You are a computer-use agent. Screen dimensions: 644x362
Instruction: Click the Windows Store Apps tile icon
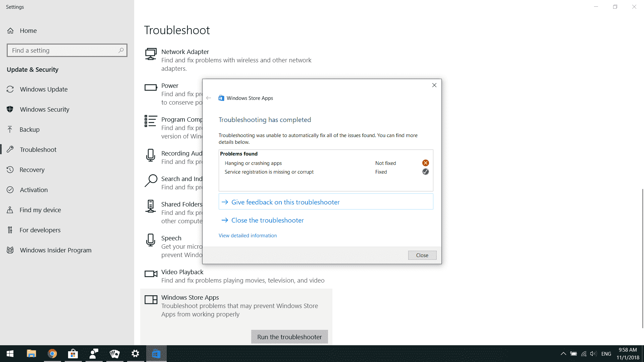click(151, 299)
